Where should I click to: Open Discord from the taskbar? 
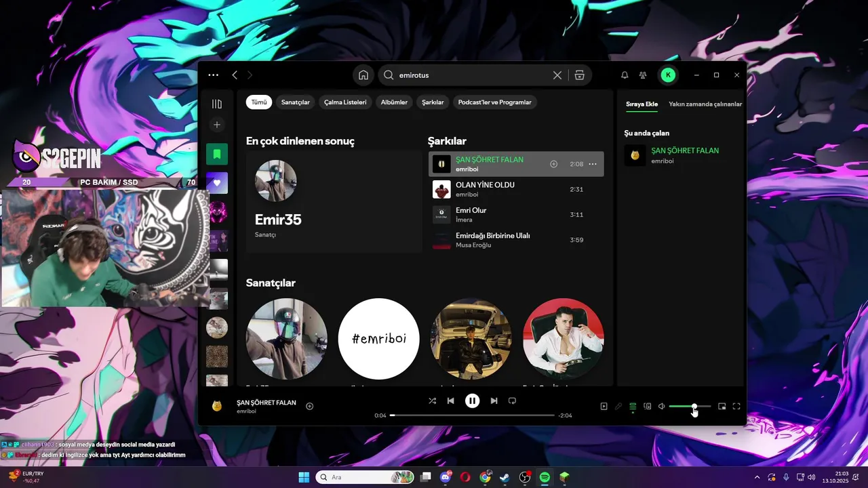(x=446, y=477)
